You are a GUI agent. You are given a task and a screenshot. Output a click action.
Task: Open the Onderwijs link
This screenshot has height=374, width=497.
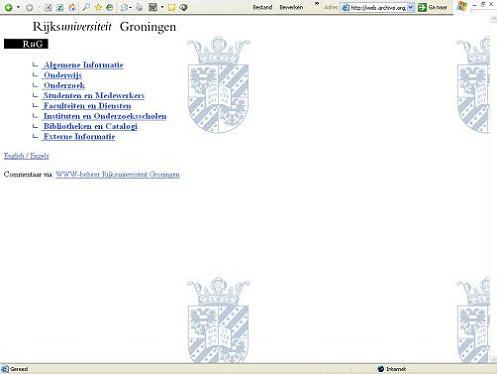point(63,75)
